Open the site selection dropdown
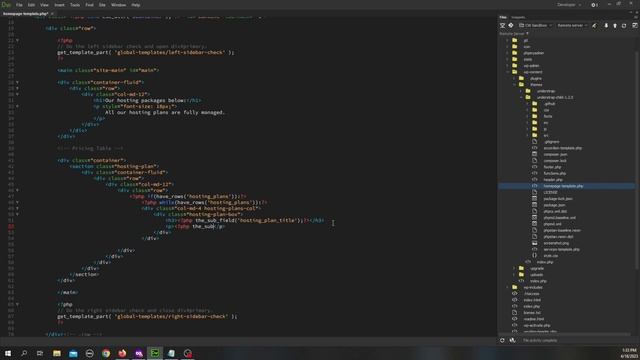 pos(535,25)
